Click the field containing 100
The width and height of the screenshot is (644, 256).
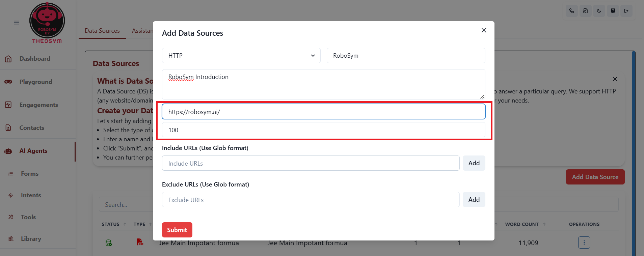(324, 130)
